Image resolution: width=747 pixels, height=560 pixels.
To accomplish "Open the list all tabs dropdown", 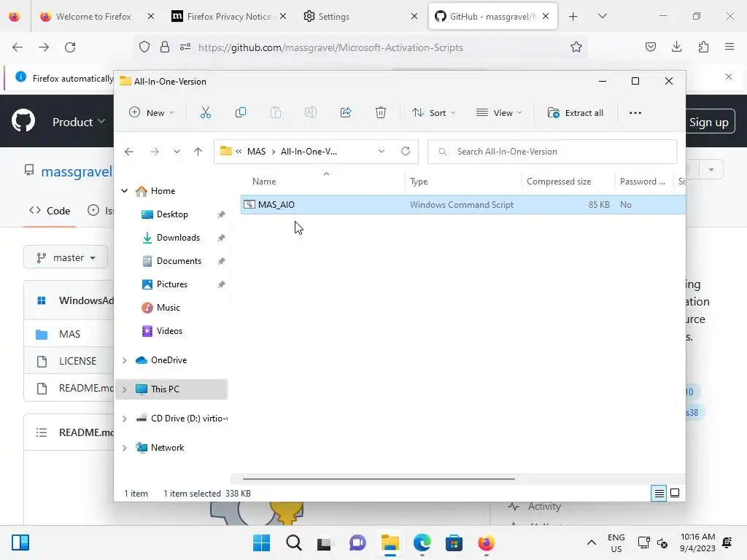I will click(x=602, y=16).
